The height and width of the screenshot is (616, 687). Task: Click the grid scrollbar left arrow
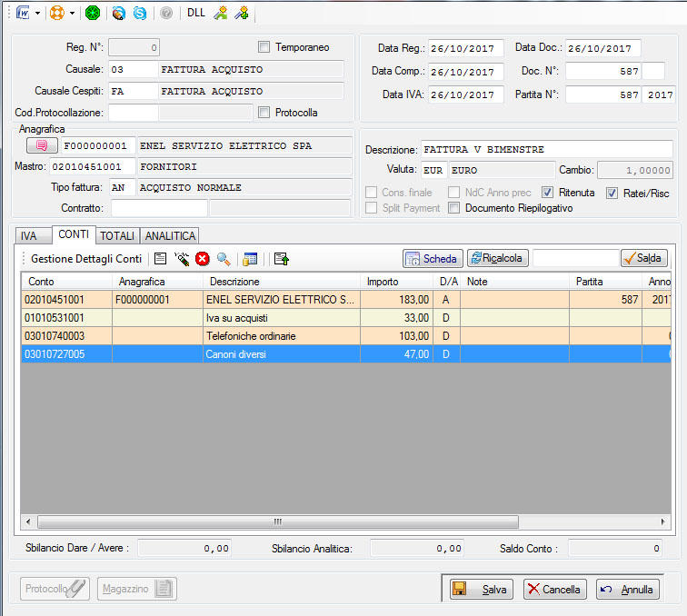(28, 522)
